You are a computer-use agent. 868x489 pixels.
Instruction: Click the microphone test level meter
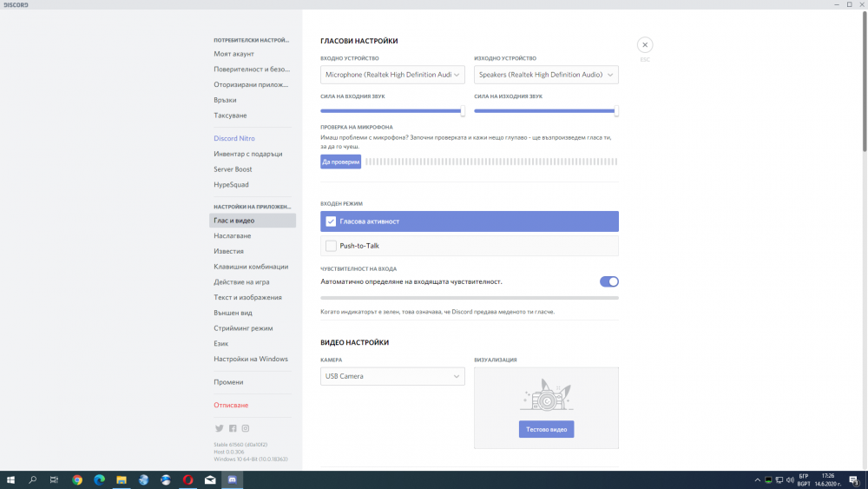[x=491, y=162]
